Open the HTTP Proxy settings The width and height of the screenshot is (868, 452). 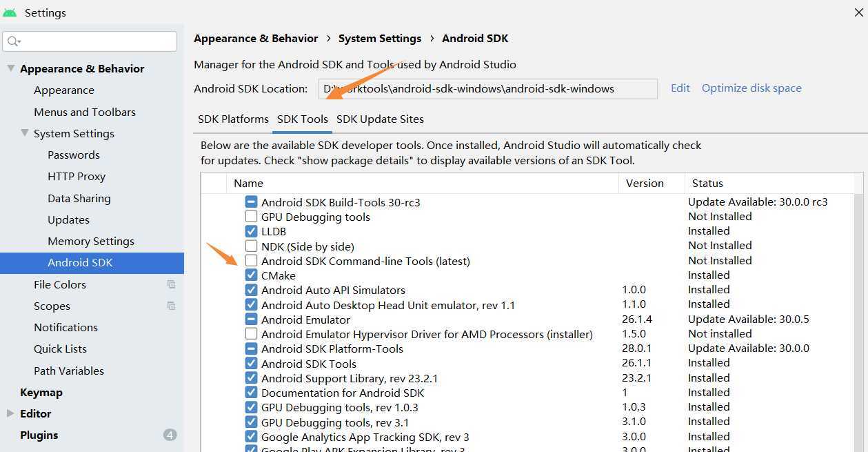tap(77, 177)
